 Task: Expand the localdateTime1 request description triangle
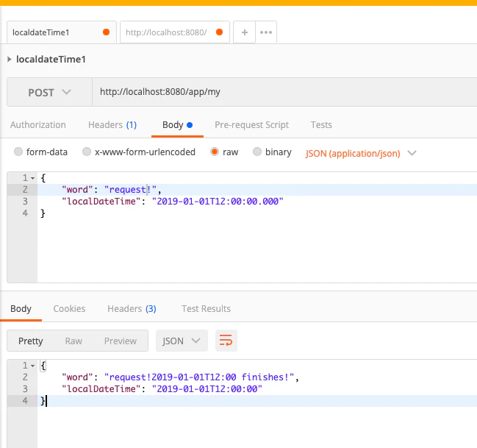coord(10,59)
